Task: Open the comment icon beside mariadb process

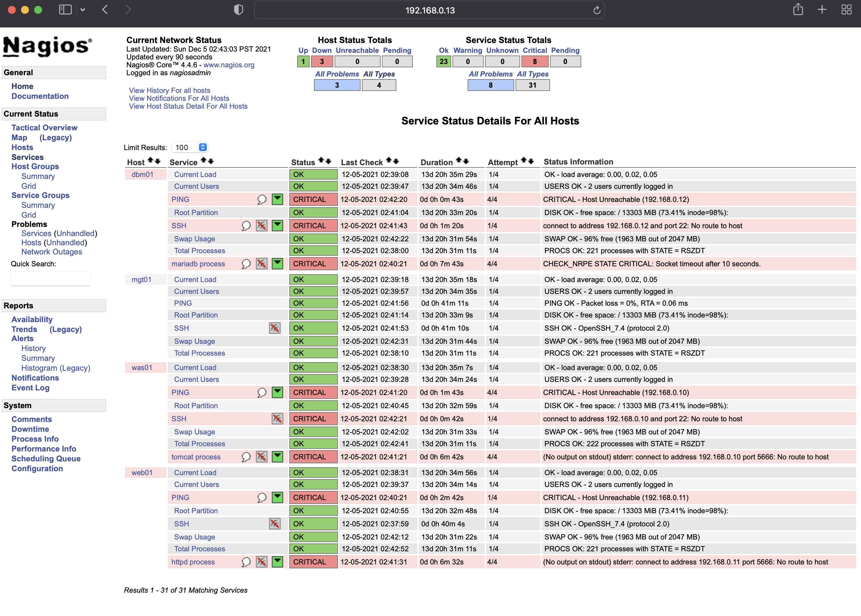Action: (x=246, y=264)
